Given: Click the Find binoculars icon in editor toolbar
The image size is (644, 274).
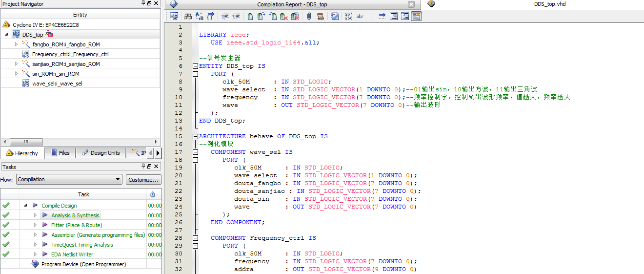Looking at the screenshot, I should (188, 16).
